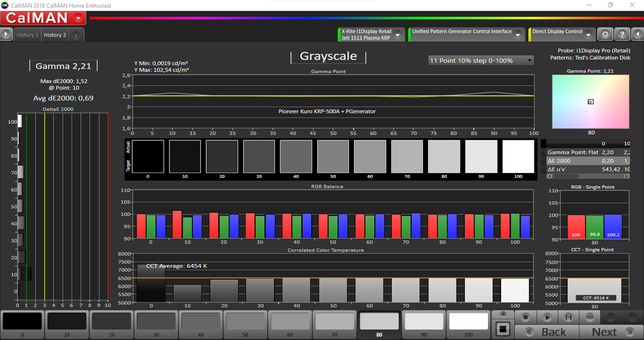This screenshot has height=340, width=644.
Task: Click the read series play button
Action: 547,317
